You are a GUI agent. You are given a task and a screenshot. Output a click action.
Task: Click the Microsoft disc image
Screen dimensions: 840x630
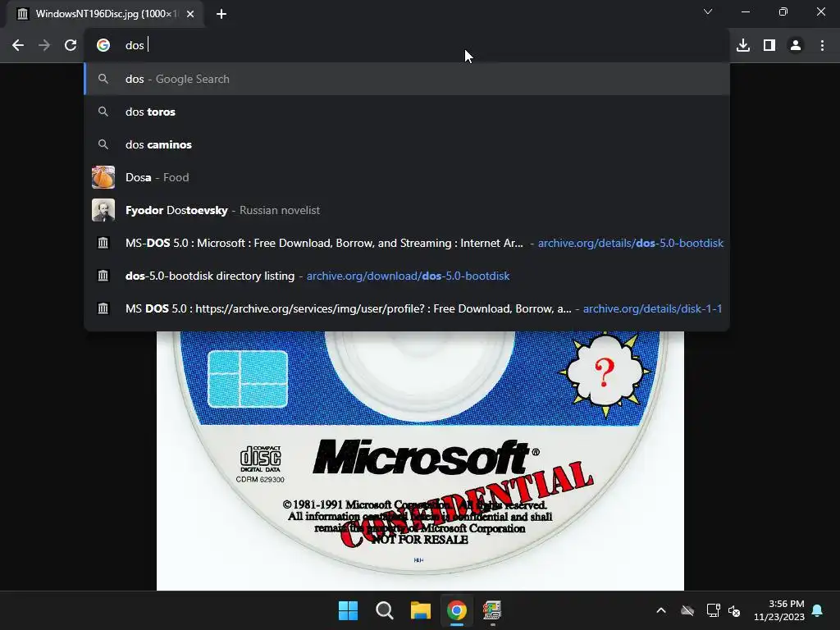[420, 461]
